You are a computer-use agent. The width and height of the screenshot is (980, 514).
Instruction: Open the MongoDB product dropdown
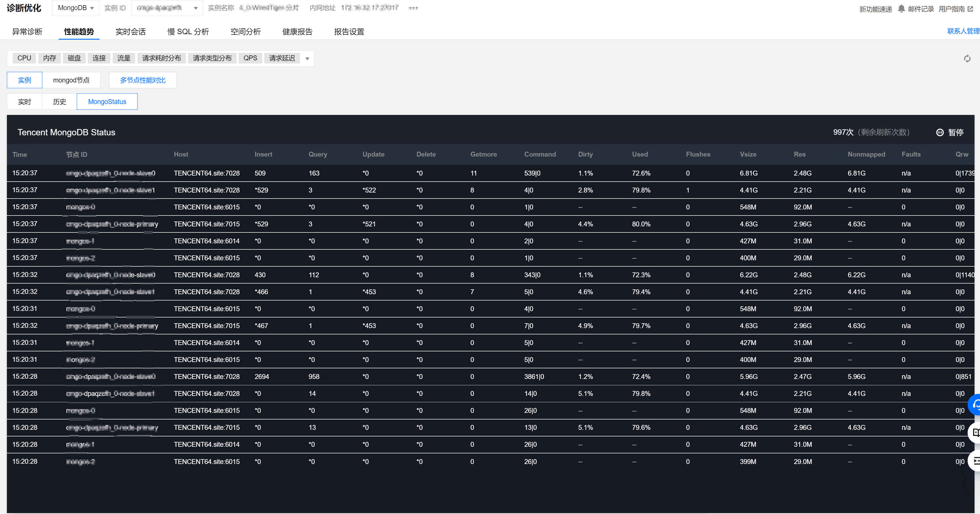pos(75,7)
